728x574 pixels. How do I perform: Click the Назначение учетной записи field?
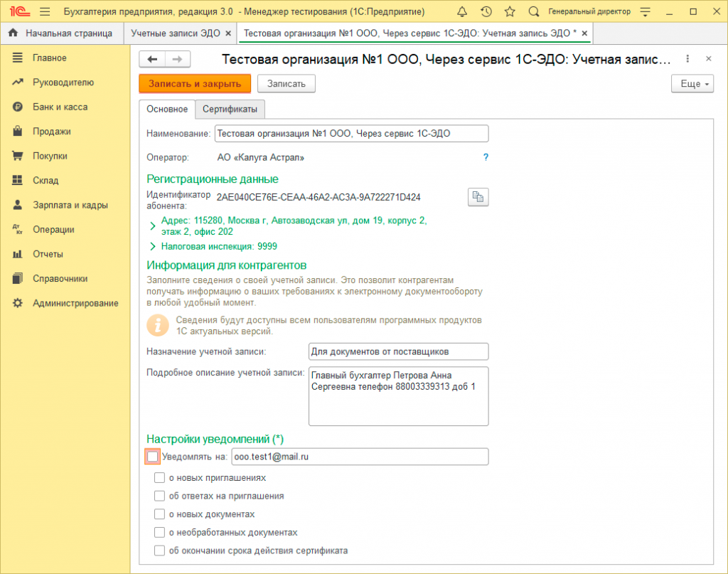point(398,351)
